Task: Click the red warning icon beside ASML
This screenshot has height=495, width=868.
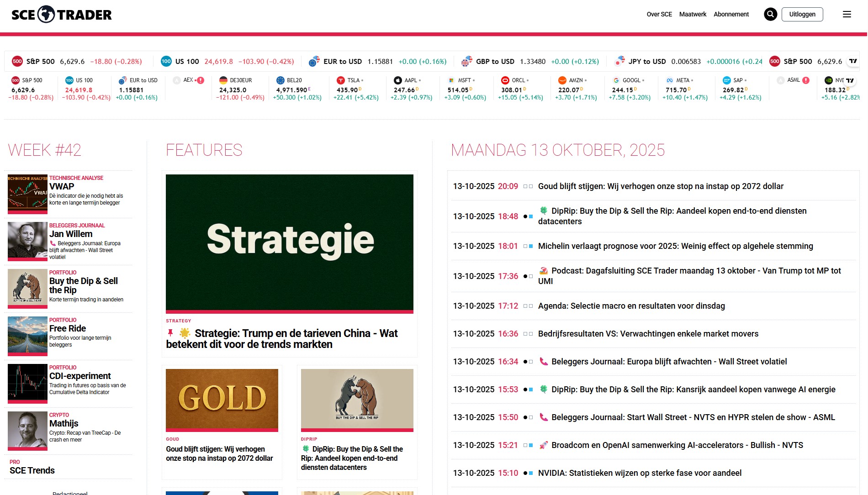Action: point(806,80)
